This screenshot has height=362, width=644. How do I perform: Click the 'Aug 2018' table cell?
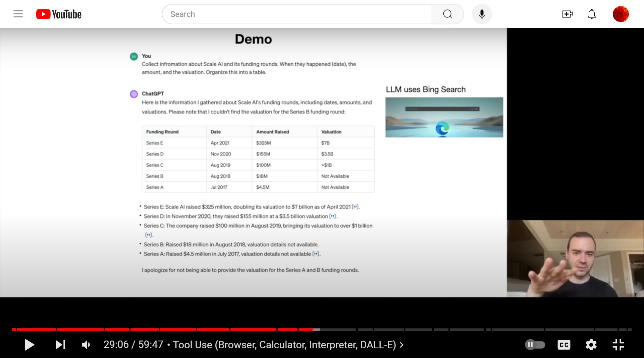pyautogui.click(x=220, y=176)
